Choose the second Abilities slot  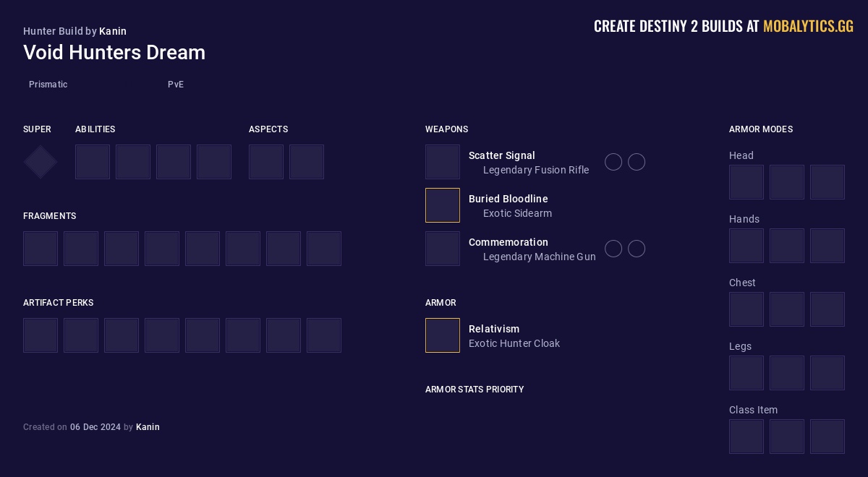coord(133,162)
